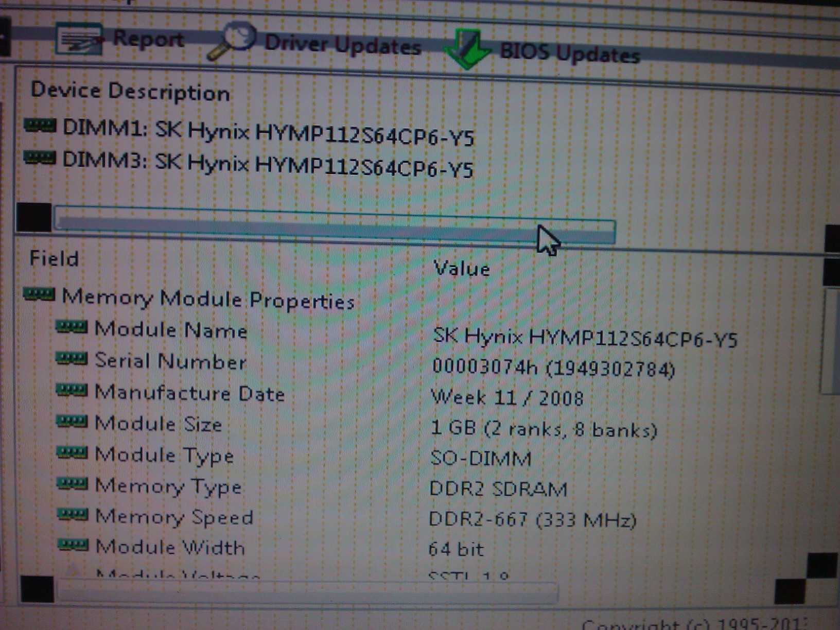The image size is (840, 630).
Task: Select the Memory Type field
Action: pyautogui.click(x=169, y=486)
